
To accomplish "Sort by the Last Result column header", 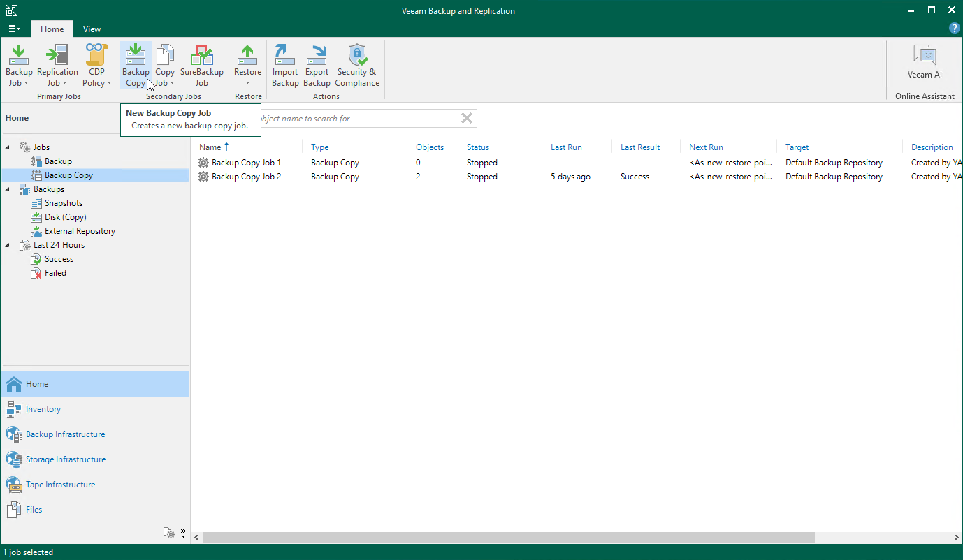I will (640, 147).
